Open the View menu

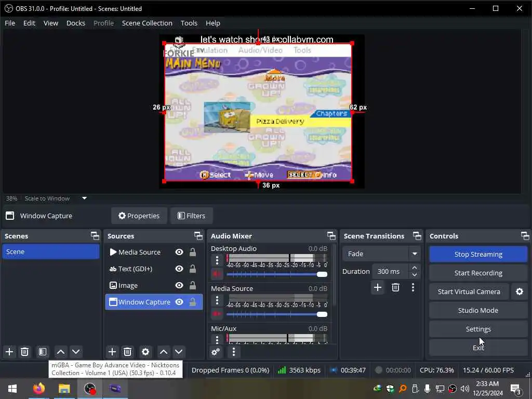click(x=51, y=23)
